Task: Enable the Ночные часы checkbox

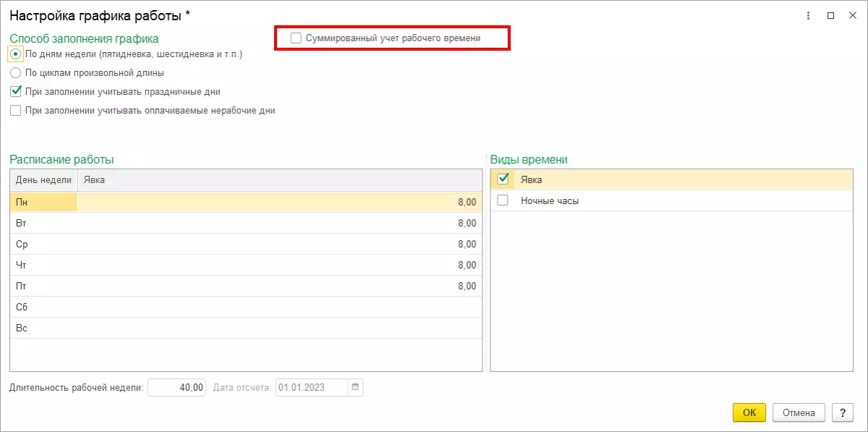Action: (503, 200)
